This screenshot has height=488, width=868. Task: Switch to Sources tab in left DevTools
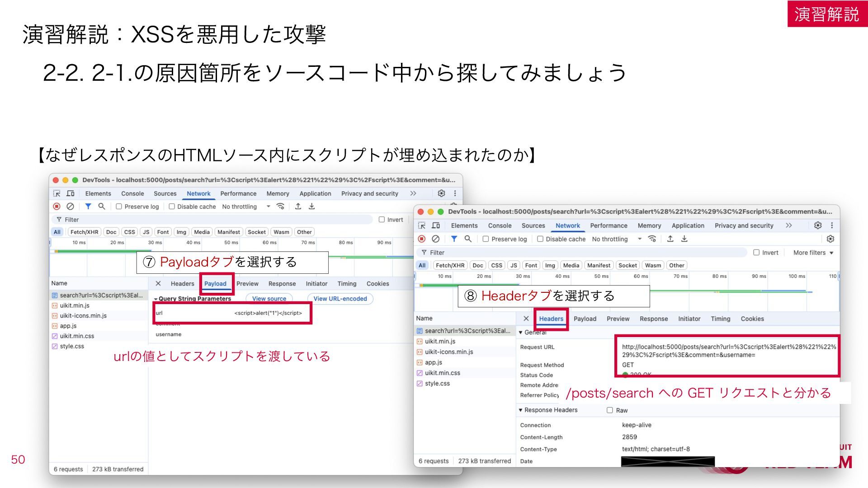click(165, 193)
